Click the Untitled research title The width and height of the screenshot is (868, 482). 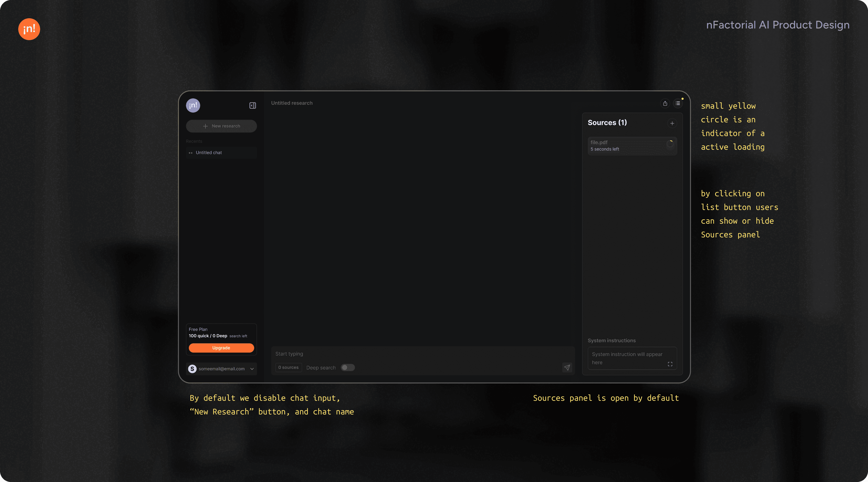coord(292,103)
